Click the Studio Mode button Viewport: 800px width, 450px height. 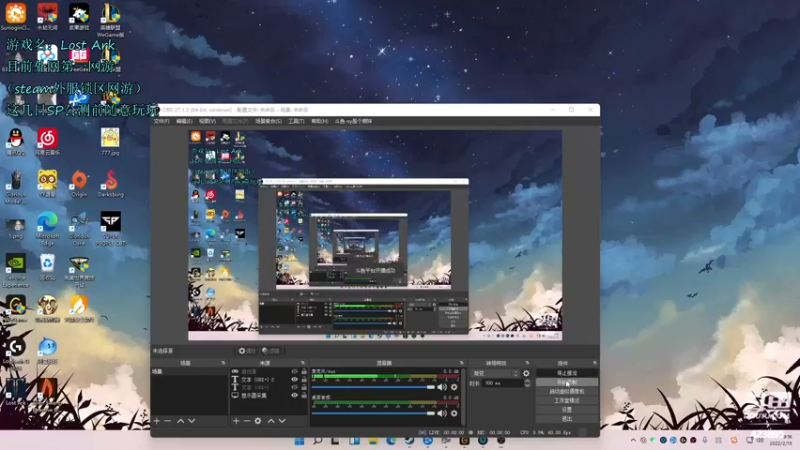pyautogui.click(x=567, y=401)
